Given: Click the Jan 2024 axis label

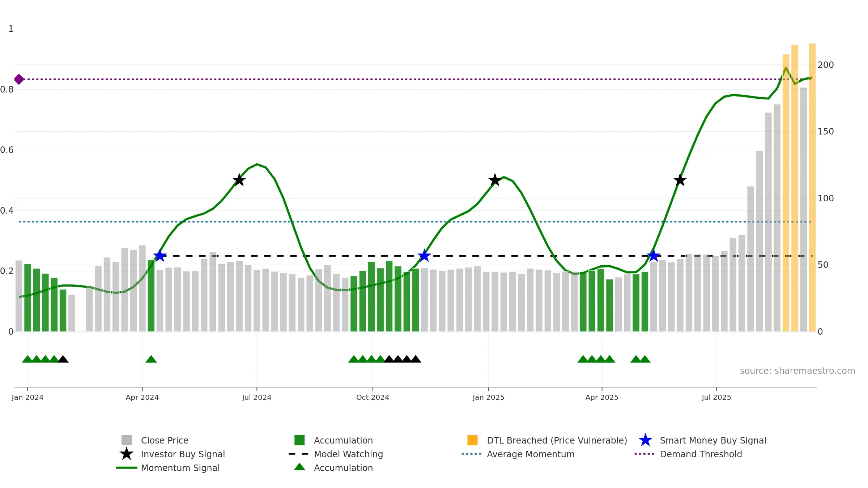Looking at the screenshot, I should (x=27, y=397).
